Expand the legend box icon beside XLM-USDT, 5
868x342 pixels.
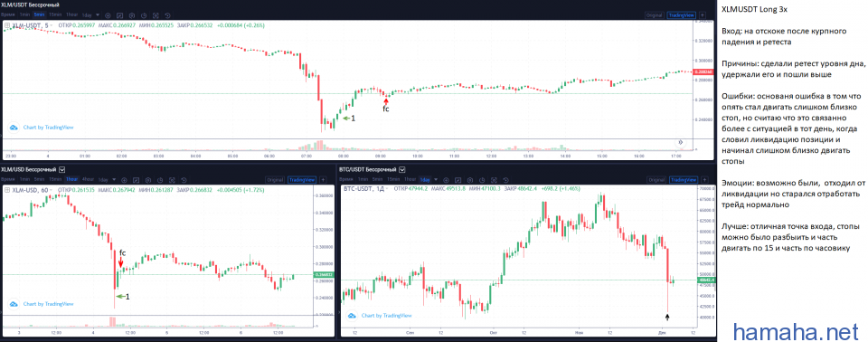[x=7, y=25]
